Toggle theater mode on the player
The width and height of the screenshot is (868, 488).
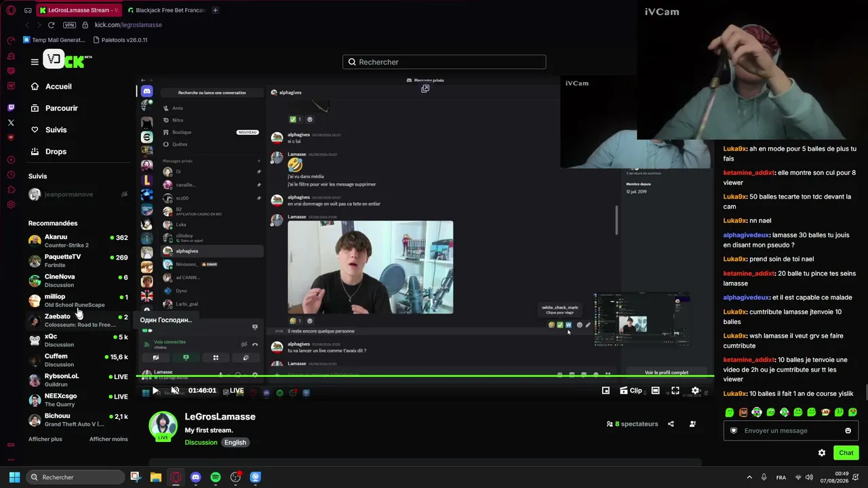coord(655,390)
